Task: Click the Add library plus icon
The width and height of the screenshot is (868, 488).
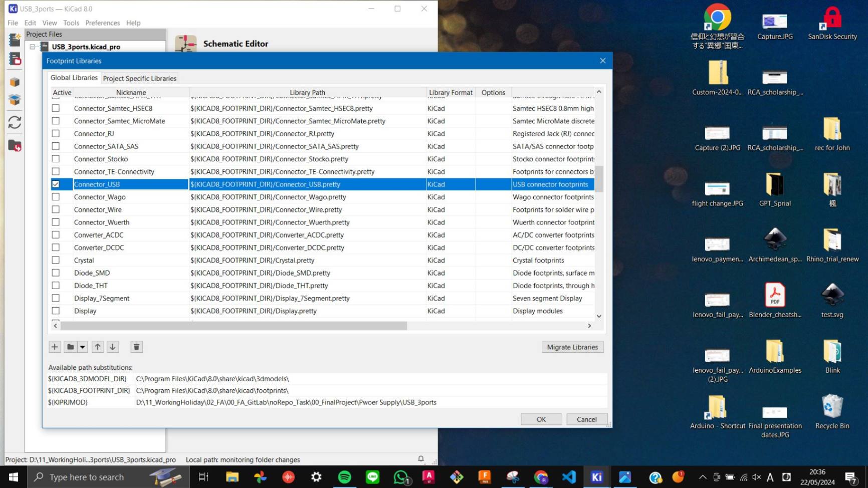Action: 55,347
